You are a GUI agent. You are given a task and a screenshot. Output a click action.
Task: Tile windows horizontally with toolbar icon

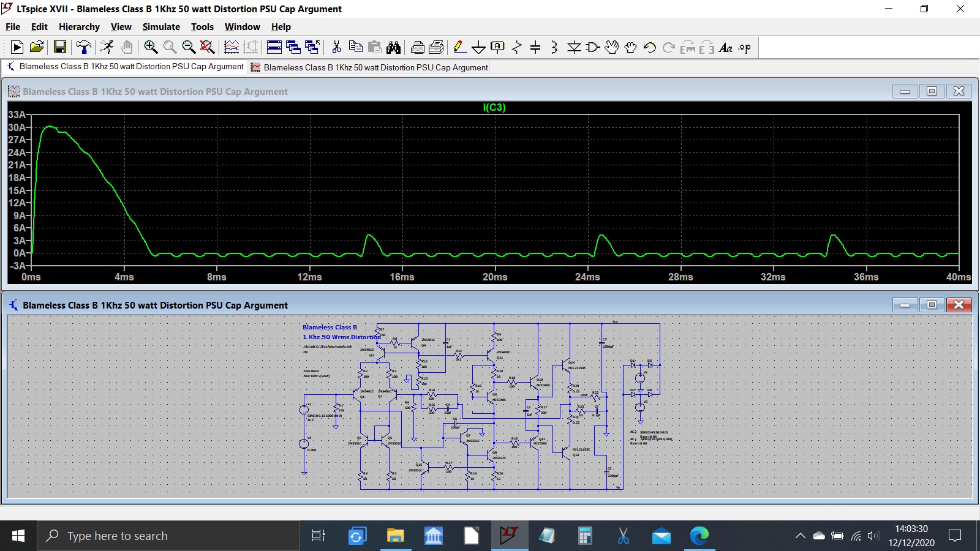(274, 47)
